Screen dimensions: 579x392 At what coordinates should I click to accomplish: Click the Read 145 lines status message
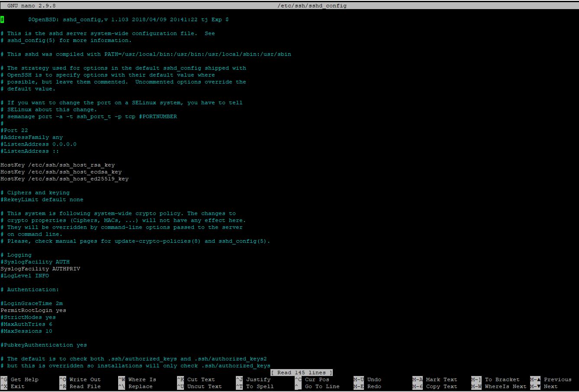(x=301, y=373)
